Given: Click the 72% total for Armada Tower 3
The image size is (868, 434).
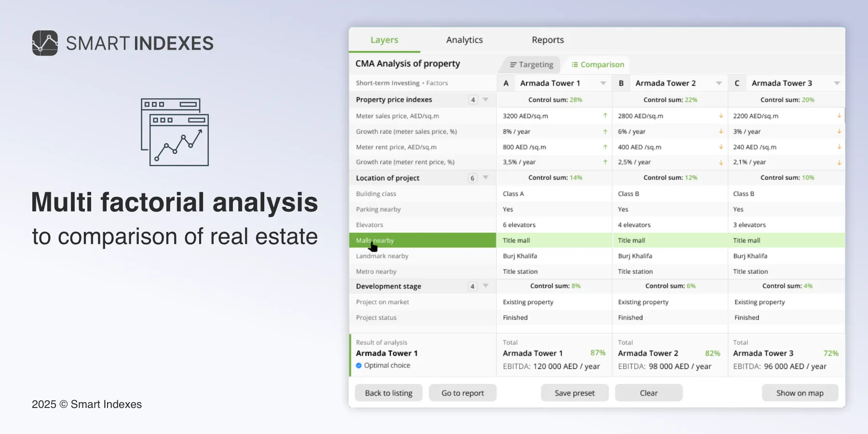Looking at the screenshot, I should click(x=831, y=353).
